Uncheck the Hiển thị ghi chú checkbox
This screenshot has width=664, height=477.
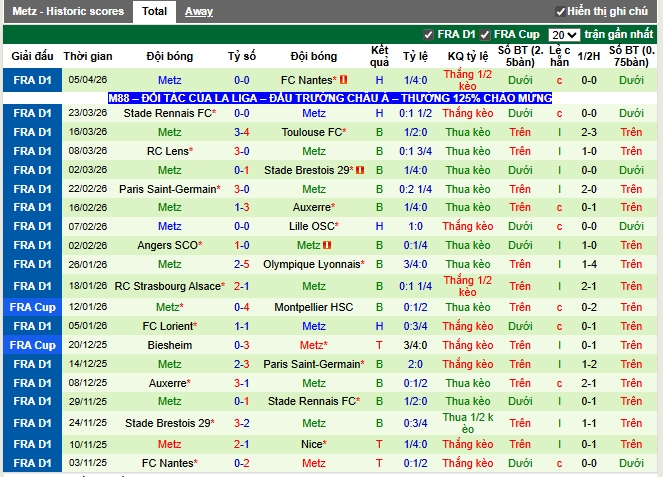559,11
